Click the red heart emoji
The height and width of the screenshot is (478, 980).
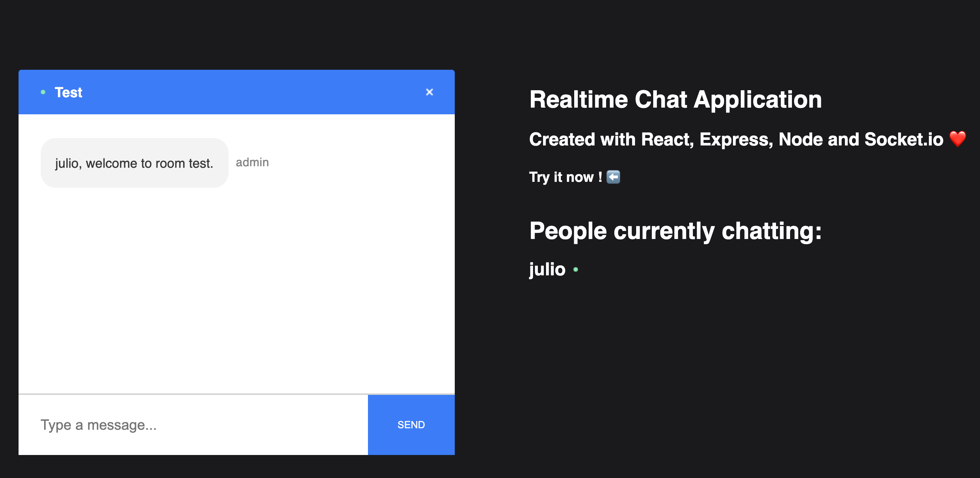click(x=957, y=138)
